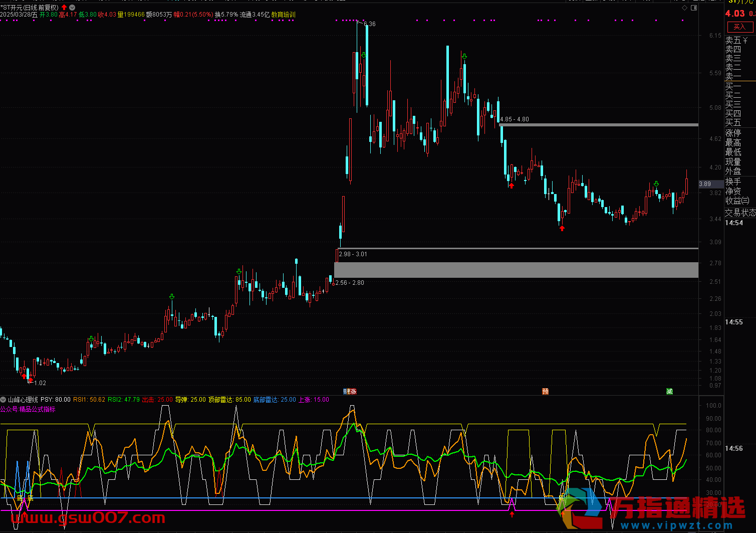756x533 pixels.
Task: Click the 4.85 - 4.80 gap label
Action: [515, 119]
